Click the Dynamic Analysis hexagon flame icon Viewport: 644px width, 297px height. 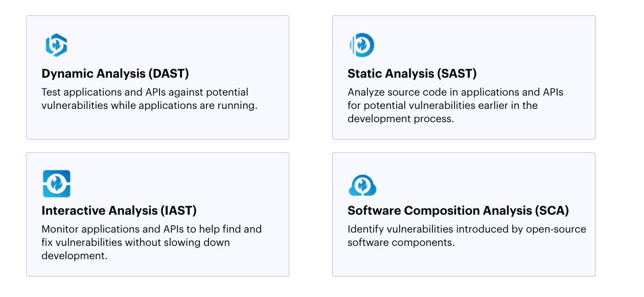(x=56, y=45)
